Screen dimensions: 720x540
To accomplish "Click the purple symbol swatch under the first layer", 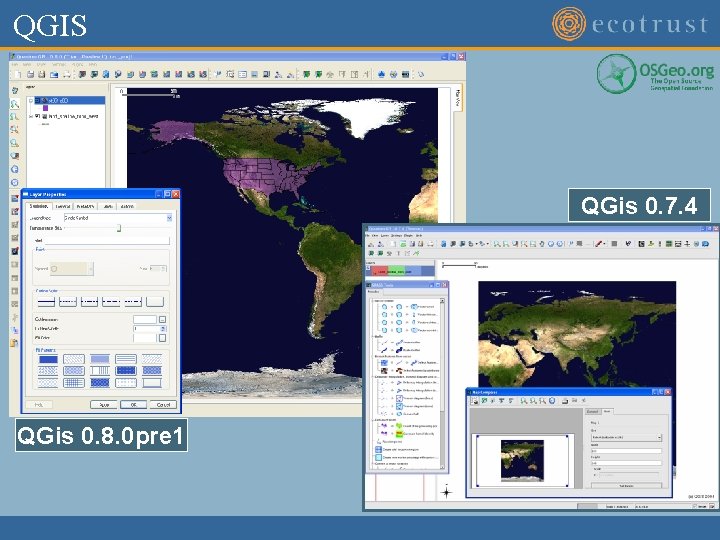I will pos(45,108).
